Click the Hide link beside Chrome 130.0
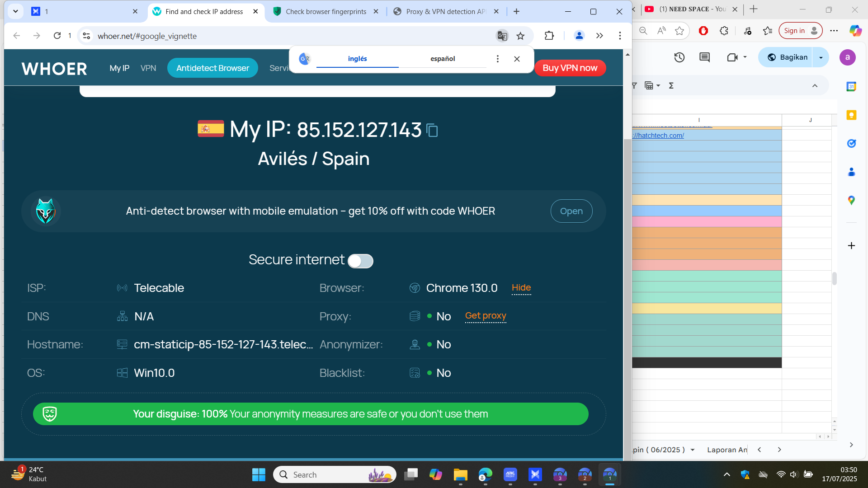 point(521,288)
